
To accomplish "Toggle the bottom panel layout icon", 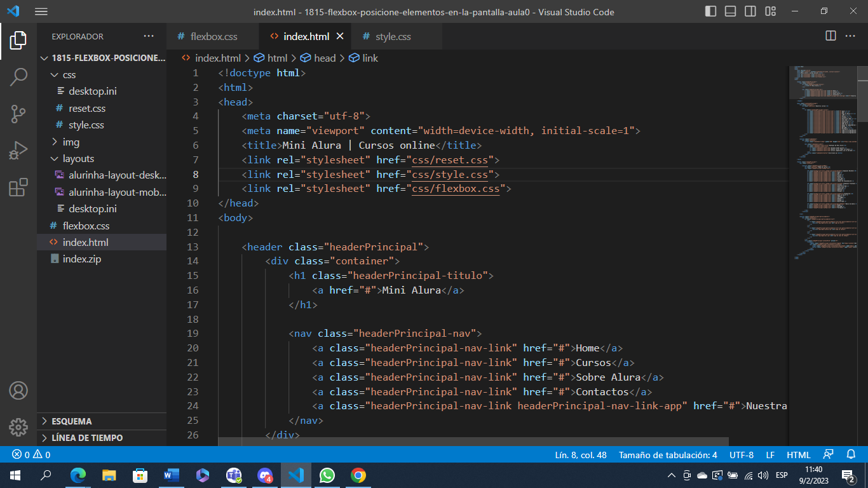I will pos(731,11).
